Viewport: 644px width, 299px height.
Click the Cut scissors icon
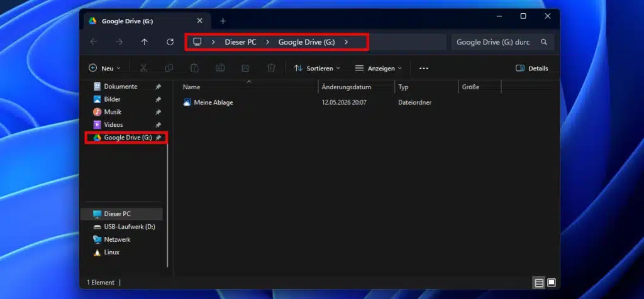coord(143,68)
